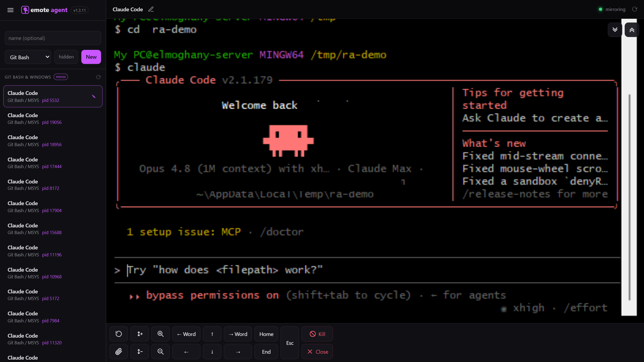Move cursor one word right
Screen dimensions: 644x362
coord(238,334)
